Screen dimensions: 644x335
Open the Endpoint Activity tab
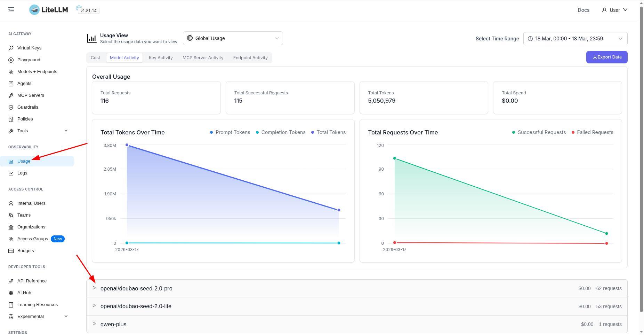point(250,58)
